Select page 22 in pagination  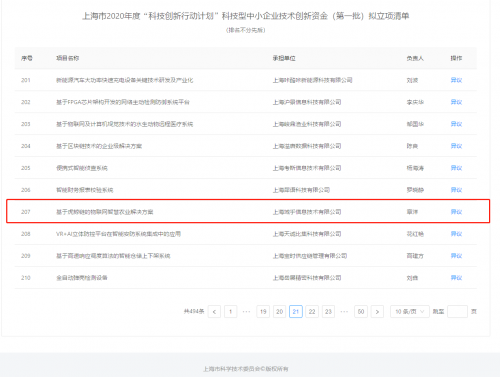(x=312, y=312)
